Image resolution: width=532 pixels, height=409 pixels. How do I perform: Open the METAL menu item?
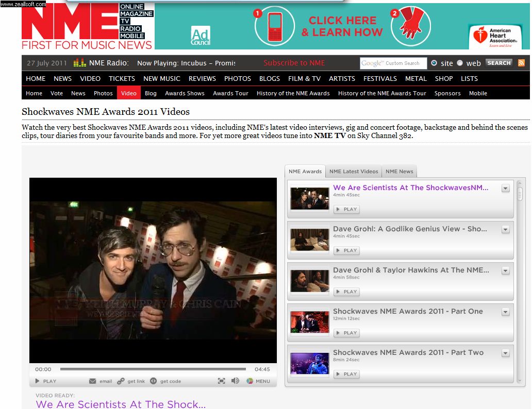(415, 79)
